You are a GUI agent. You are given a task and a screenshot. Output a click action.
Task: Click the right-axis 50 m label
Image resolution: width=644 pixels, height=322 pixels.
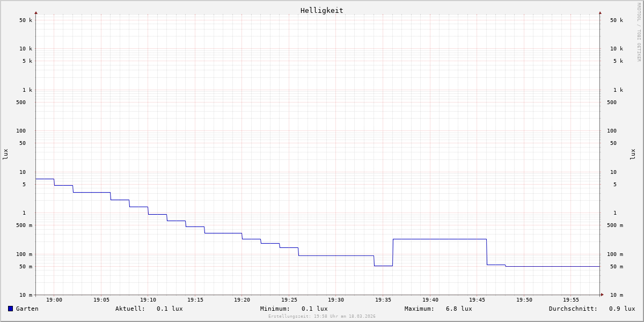617,267
